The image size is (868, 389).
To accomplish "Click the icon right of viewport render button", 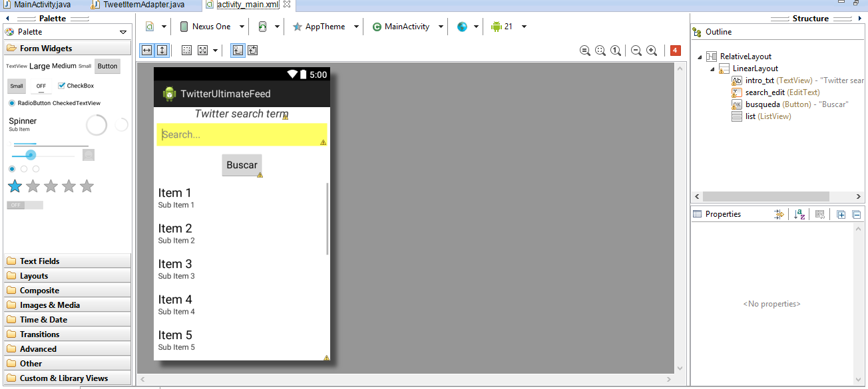I will [x=253, y=51].
